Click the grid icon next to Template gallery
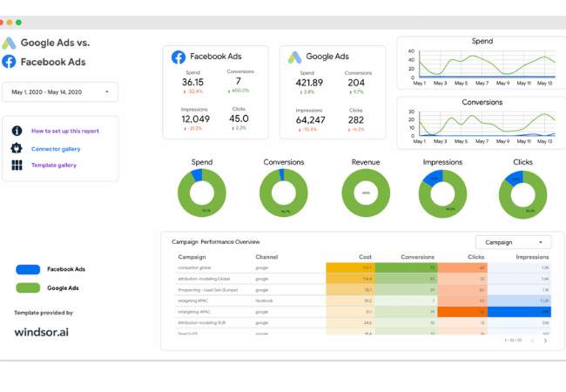 [17, 165]
